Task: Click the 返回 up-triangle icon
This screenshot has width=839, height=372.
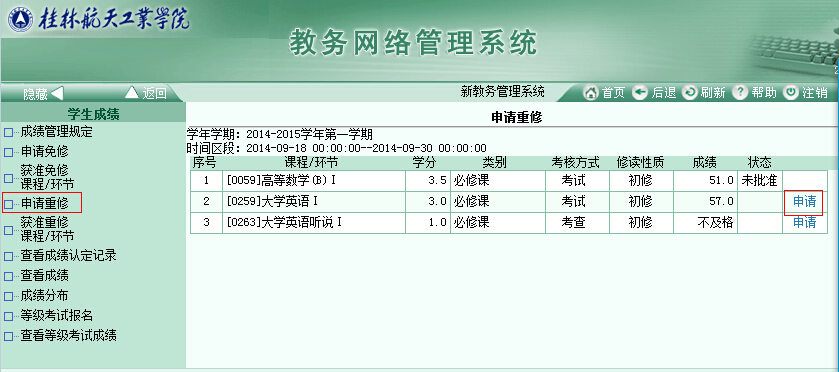Action: tap(132, 93)
